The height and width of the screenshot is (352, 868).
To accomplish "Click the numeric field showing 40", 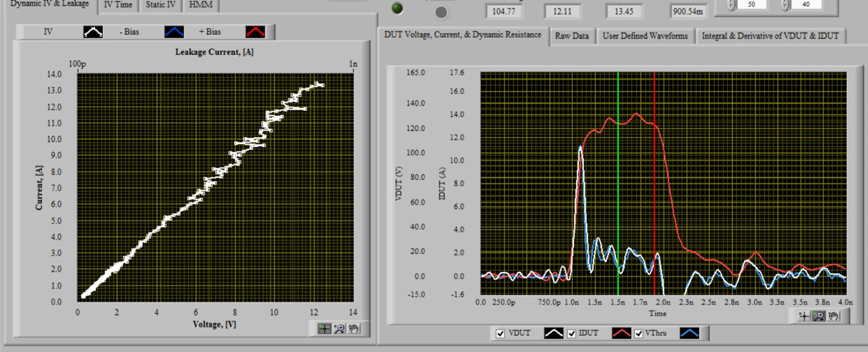I will 806,4.
